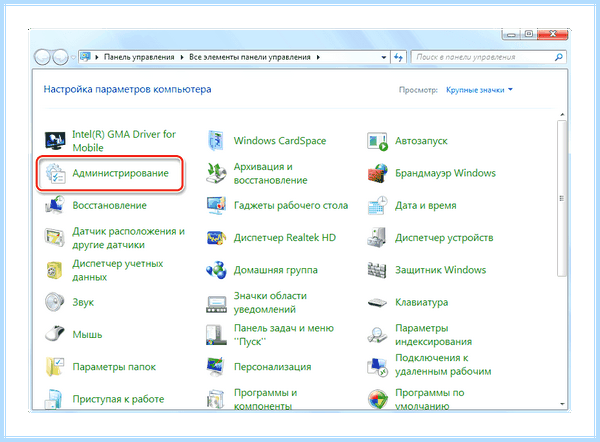600x442 pixels.
Task: Open the Администрирование link
Action: pos(121,173)
